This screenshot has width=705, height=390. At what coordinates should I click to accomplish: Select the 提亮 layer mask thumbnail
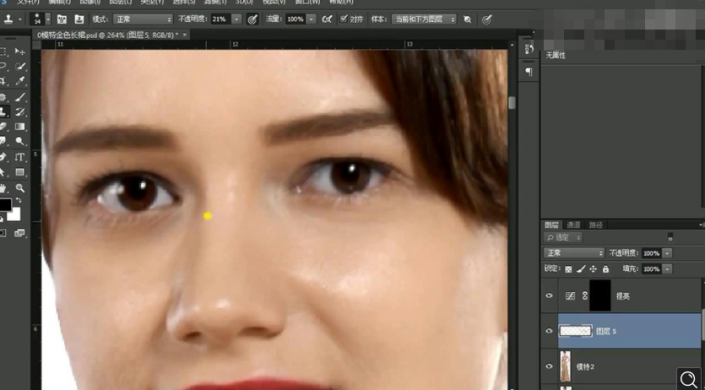(600, 296)
